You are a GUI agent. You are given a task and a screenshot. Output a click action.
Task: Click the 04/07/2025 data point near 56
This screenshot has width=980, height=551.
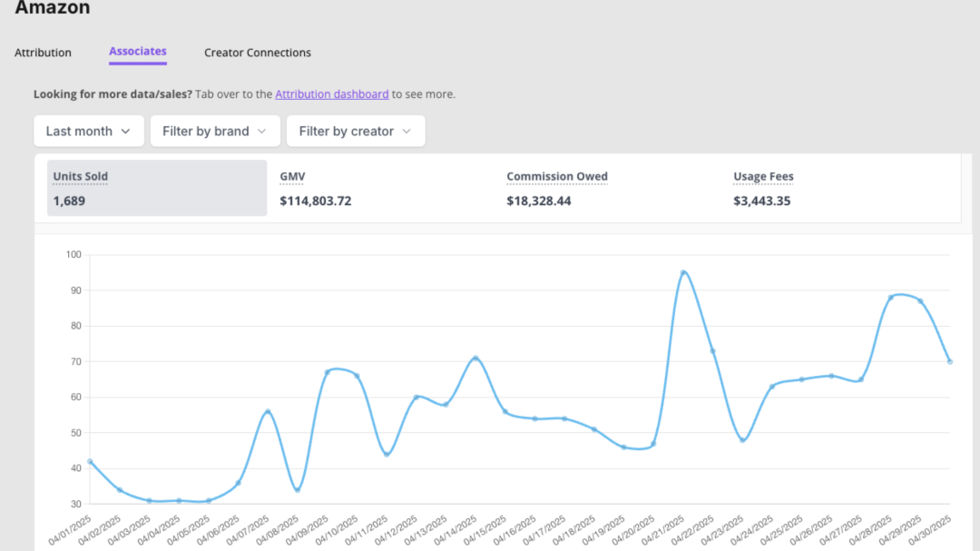(x=268, y=411)
